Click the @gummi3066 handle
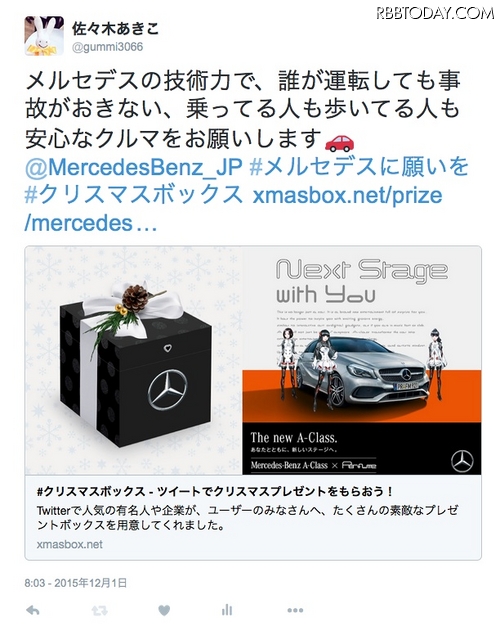The height and width of the screenshot is (640, 500). point(107,47)
